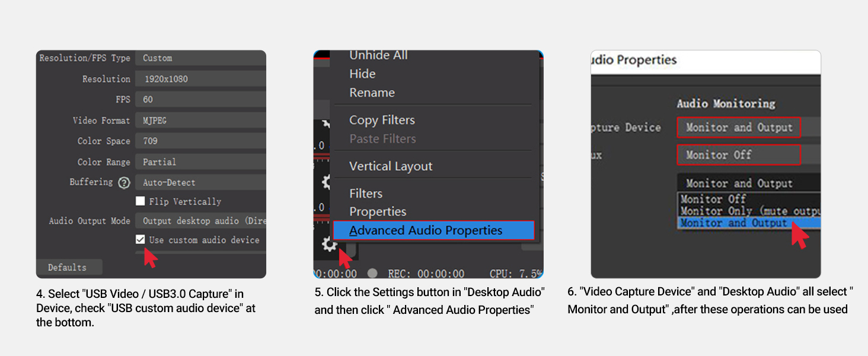
Task: Click Rename in the context menu
Action: (x=372, y=93)
